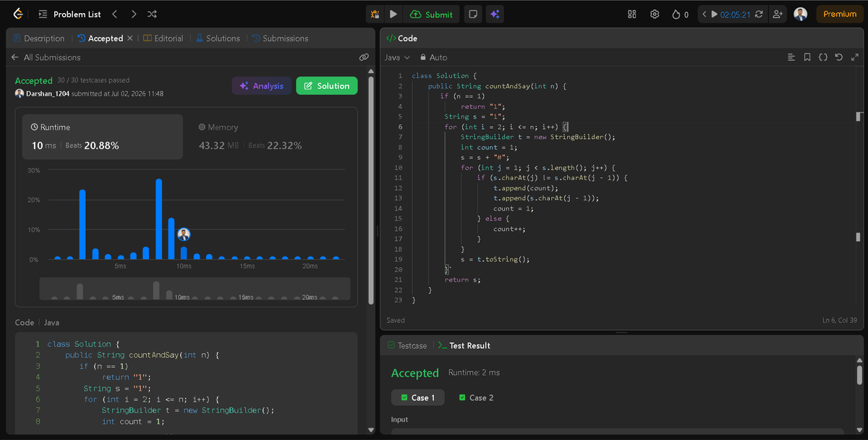Click the green Solution button
The image size is (868, 440).
coord(326,85)
